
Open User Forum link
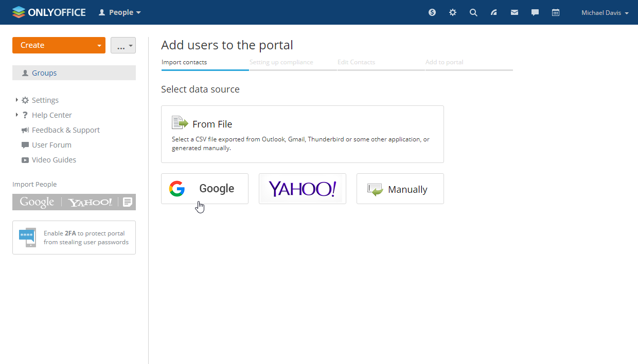(x=51, y=145)
